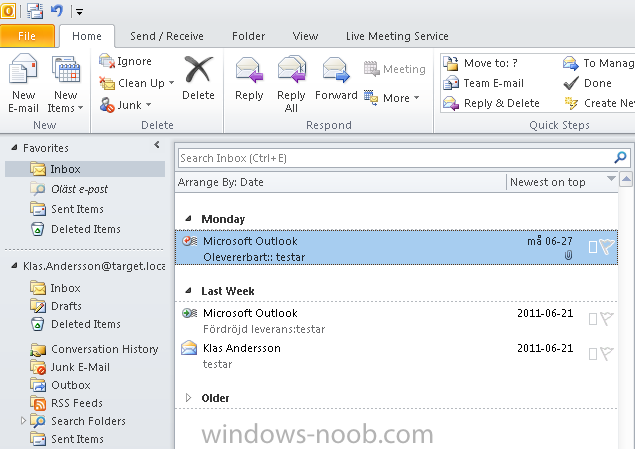
Task: Select Sent Items under Favorites
Action: coord(77,209)
